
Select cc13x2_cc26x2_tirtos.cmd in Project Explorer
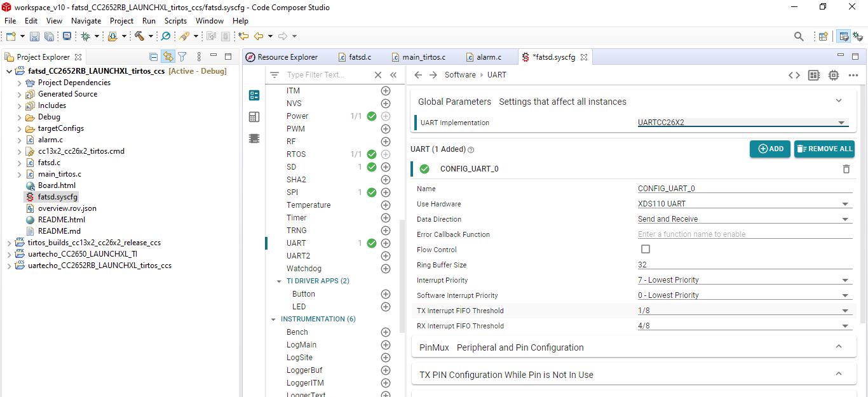click(81, 151)
